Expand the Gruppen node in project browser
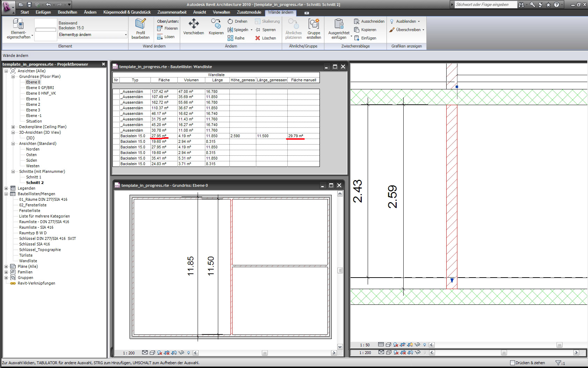 6,278
